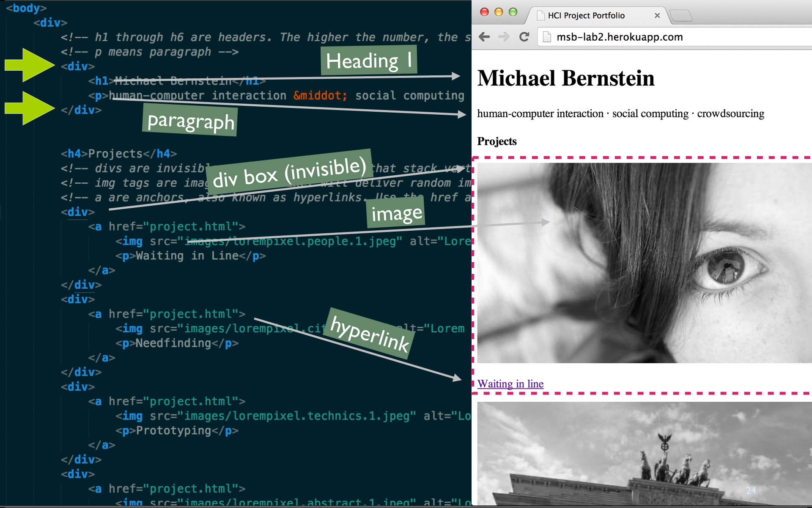Click the Michael Bernstein heading
The image size is (812, 508).
(x=566, y=78)
